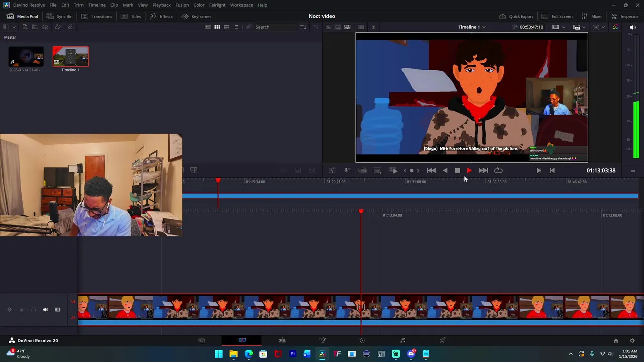Screen dimensions: 644x362
Task: Open the safe area options dropdown
Action: 598,27
